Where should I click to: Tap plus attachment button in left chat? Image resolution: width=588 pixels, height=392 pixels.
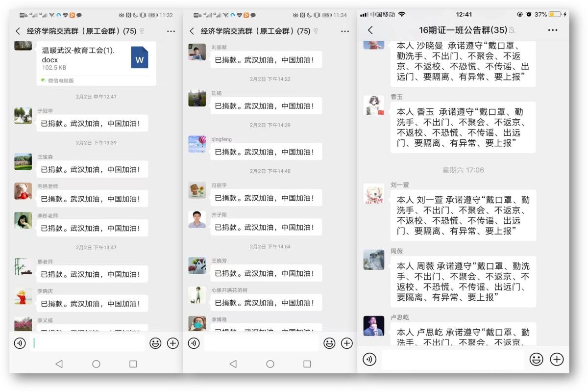click(173, 343)
